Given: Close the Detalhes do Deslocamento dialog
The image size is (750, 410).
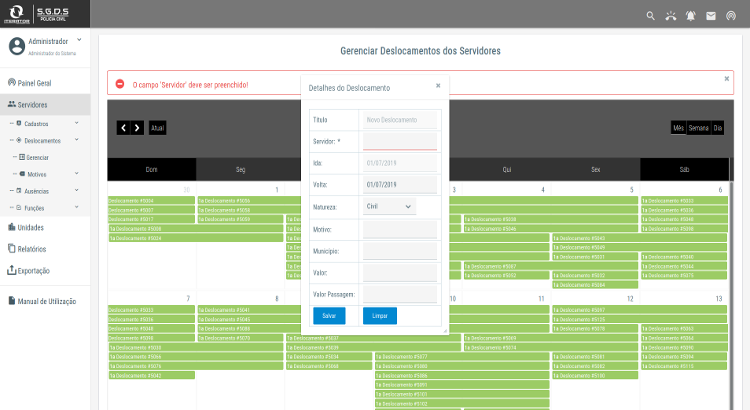Looking at the screenshot, I should click(x=438, y=86).
